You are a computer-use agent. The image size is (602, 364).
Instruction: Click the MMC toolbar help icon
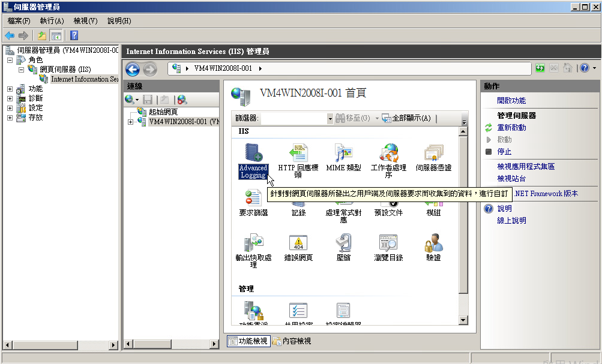[74, 35]
